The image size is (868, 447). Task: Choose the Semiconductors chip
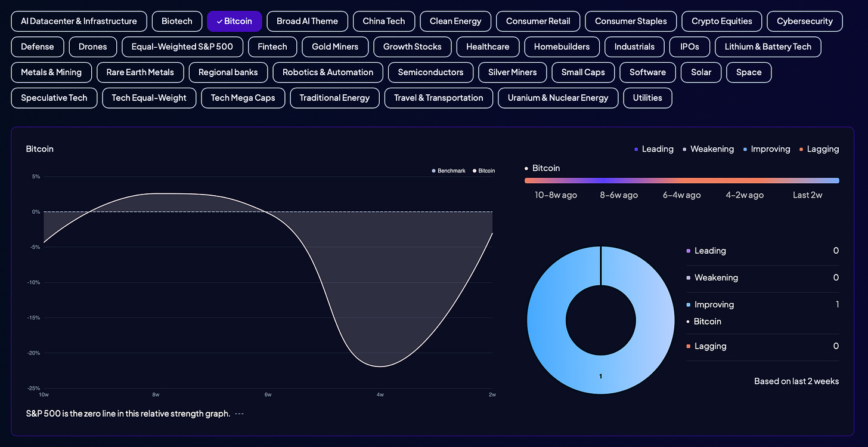click(430, 72)
